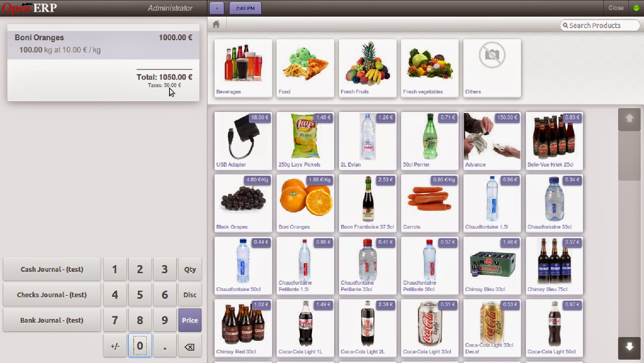Tap numpad key 7
Screen dimensions: 644x363
115,320
